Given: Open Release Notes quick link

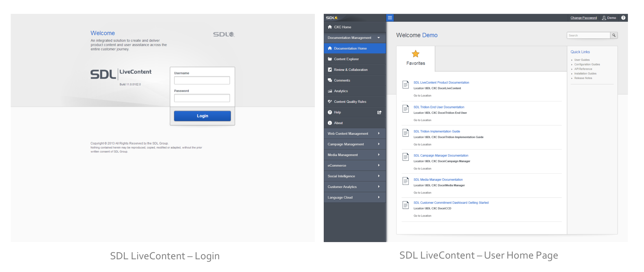Looking at the screenshot, I should click(x=583, y=78).
